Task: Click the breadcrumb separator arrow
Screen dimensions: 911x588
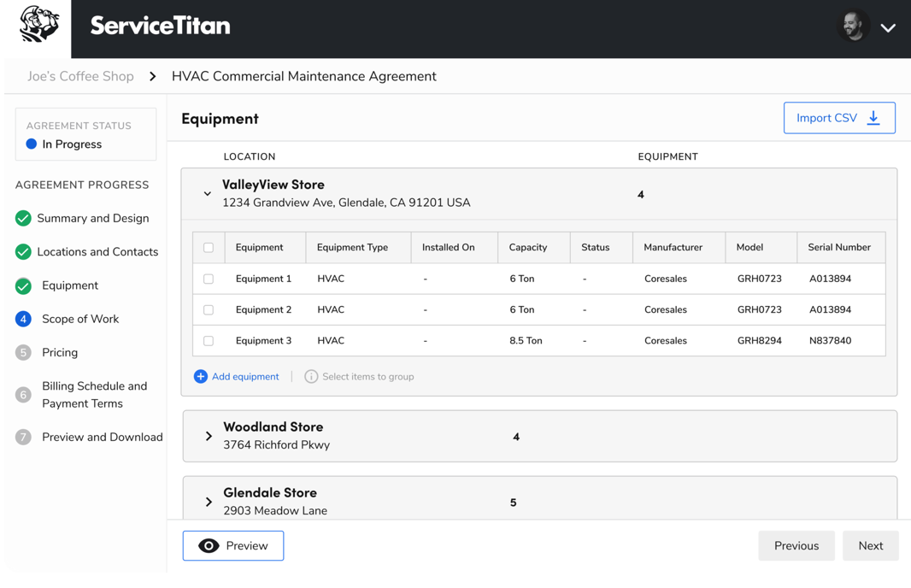Action: [153, 76]
